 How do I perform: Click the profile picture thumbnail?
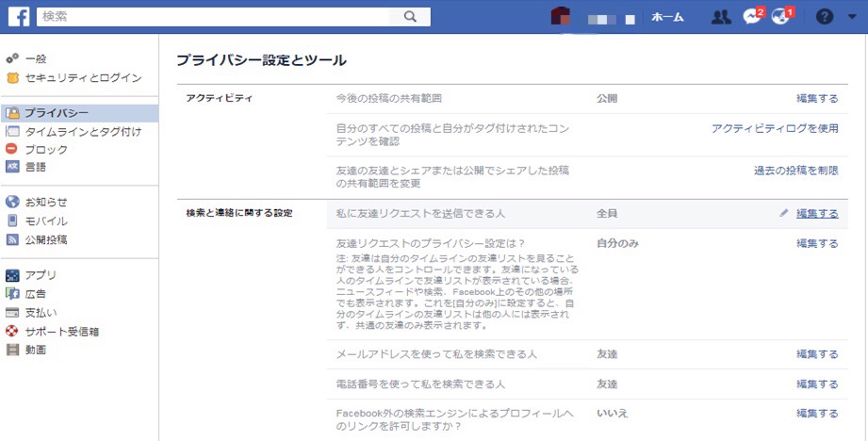[561, 16]
